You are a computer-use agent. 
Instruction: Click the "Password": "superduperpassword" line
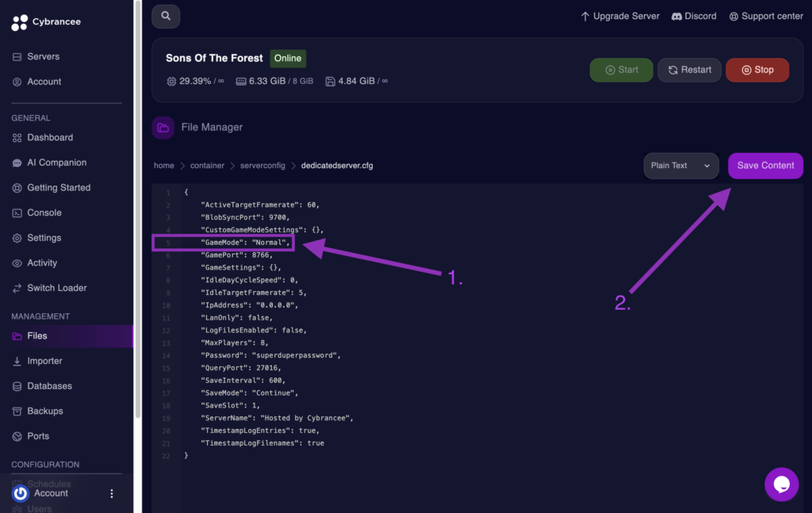click(x=271, y=355)
